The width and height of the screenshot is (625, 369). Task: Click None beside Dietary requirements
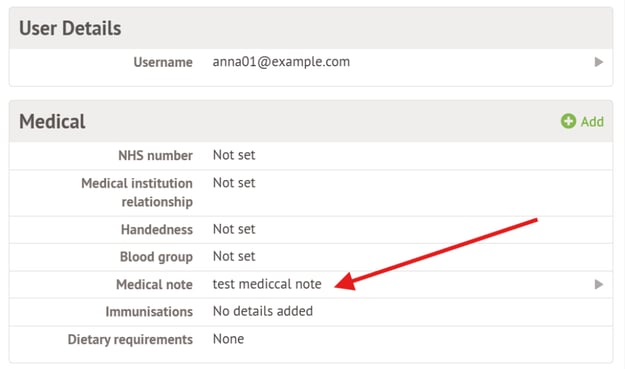[228, 339]
